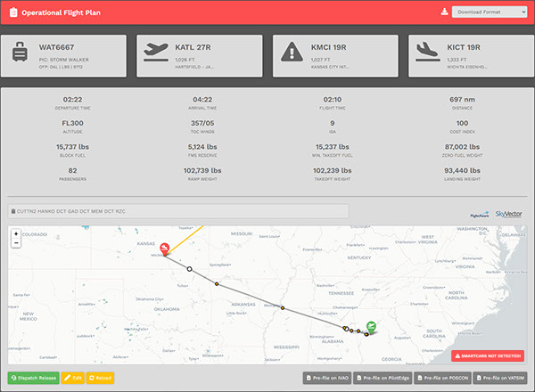Zoom out on the route map
This screenshot has width=535, height=392.
[x=16, y=242]
